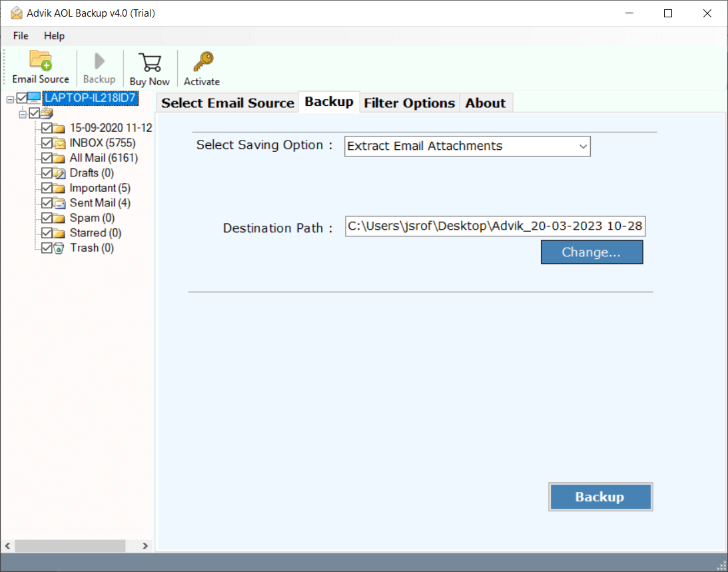Switch to the Backup tab
Image resolution: width=728 pixels, height=572 pixels.
[x=329, y=102]
